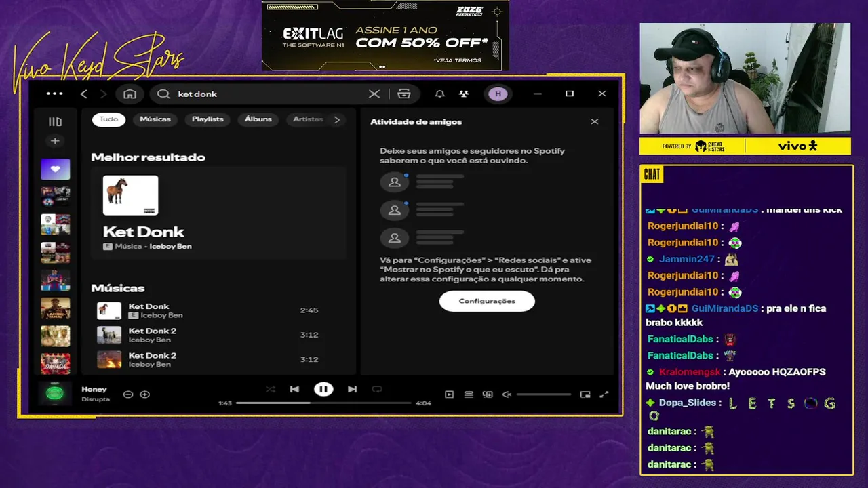The image size is (868, 488).
Task: Close the 'Atividade de amigos' panel
Action: [595, 122]
